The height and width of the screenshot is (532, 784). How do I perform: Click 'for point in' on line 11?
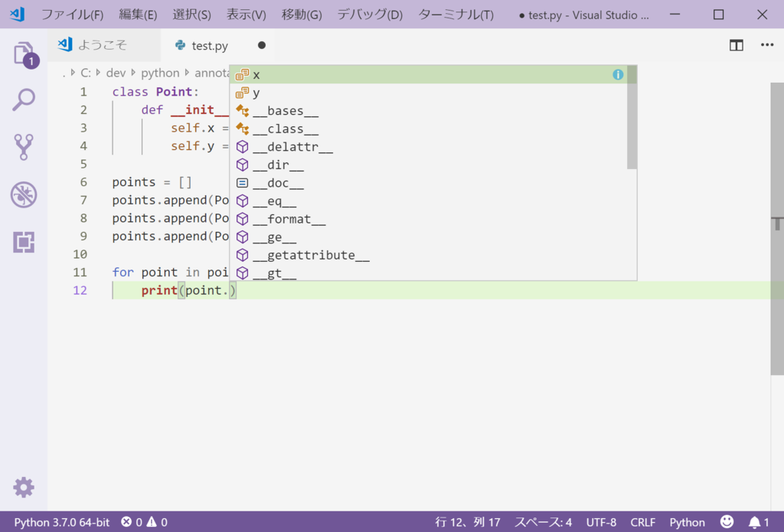click(156, 272)
